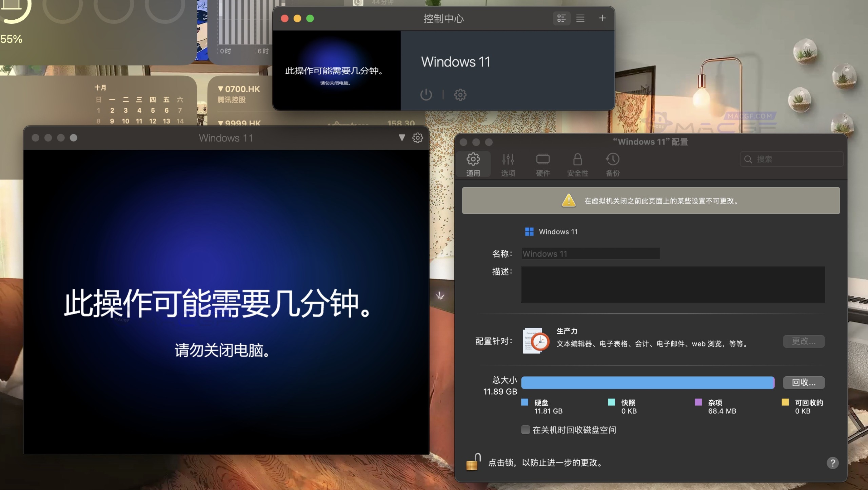This screenshot has width=868, height=490.
Task: Click 回收... to reclaim disk space
Action: [804, 382]
